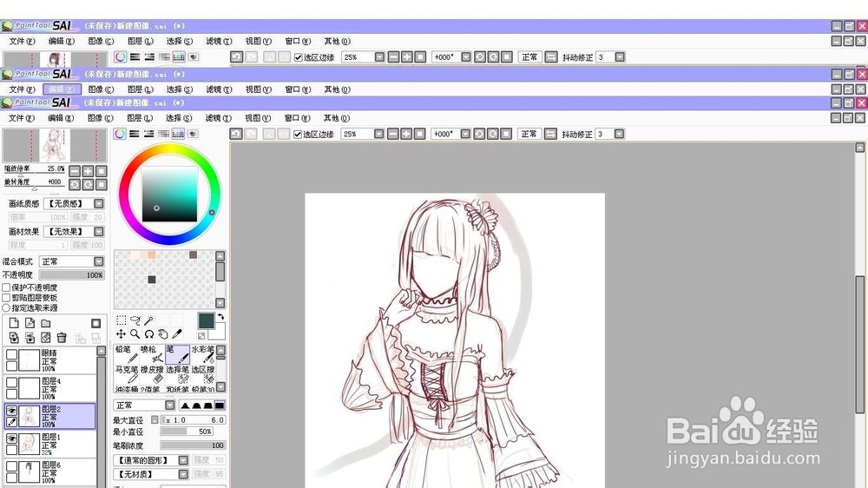Open 滤镜 menu in the front window
This screenshot has height=488, width=868.
click(218, 118)
